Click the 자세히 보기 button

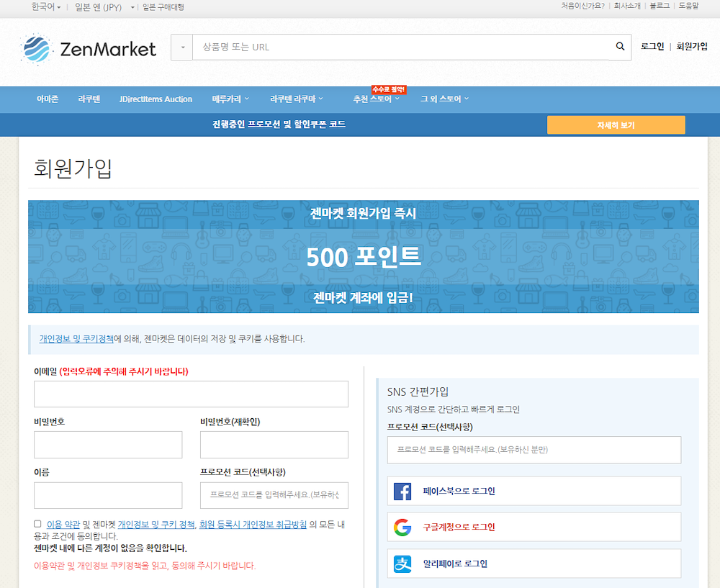(x=616, y=125)
